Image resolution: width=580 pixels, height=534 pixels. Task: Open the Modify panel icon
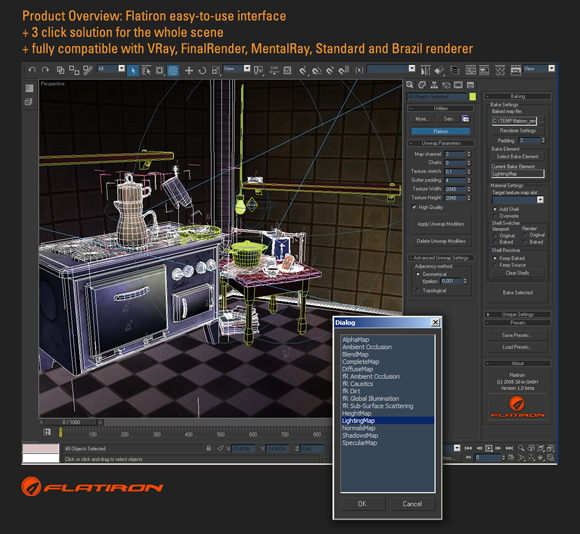point(422,85)
